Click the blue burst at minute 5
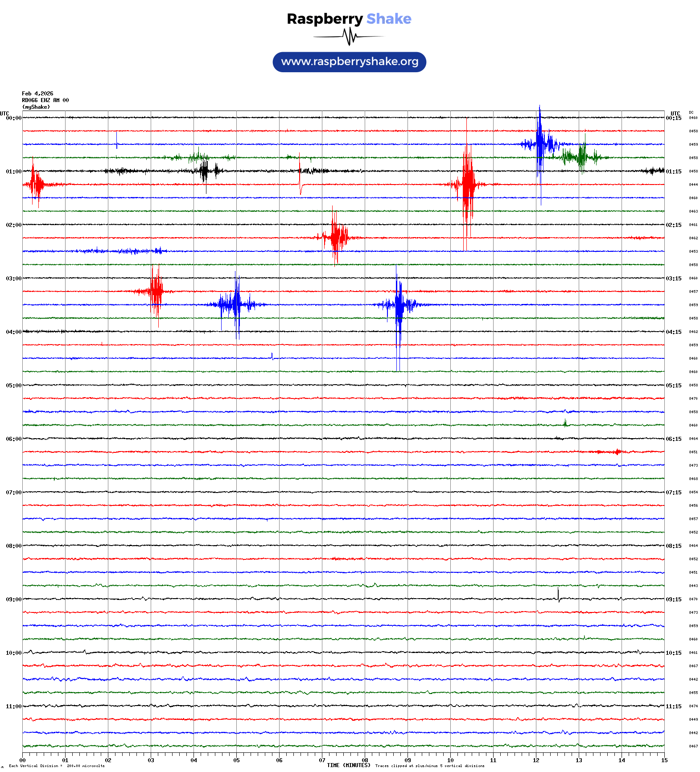The image size is (700, 772). point(236,305)
